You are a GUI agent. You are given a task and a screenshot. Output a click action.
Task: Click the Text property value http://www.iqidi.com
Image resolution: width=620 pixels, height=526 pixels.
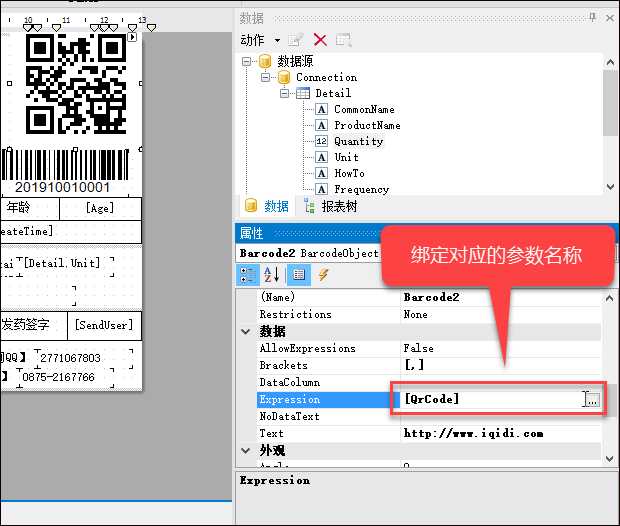473,433
